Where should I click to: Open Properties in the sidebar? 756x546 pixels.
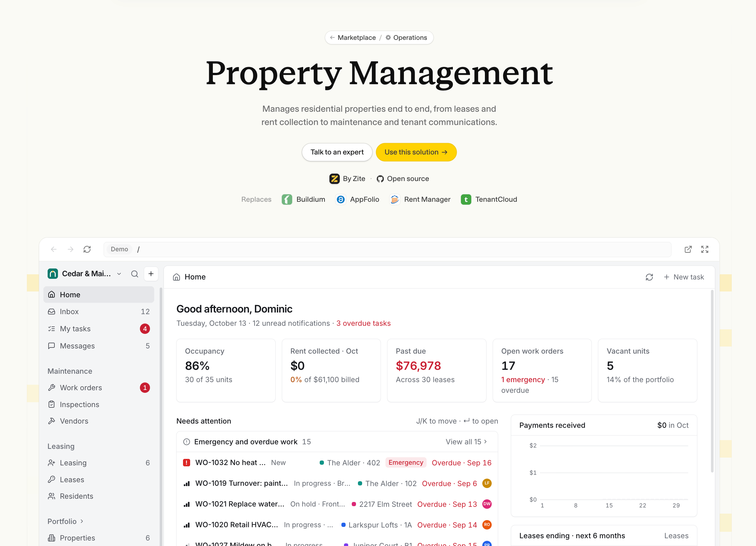click(99, 538)
